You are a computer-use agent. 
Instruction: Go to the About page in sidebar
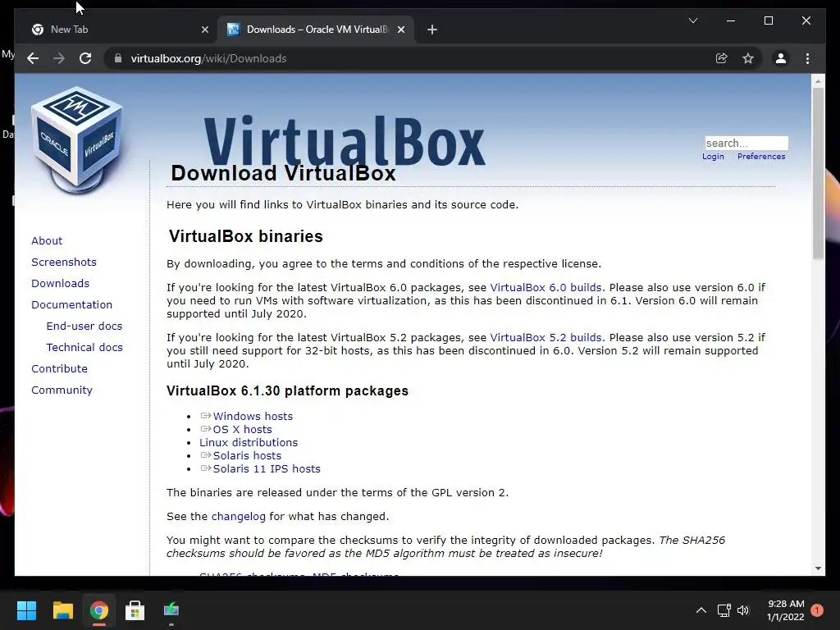click(47, 240)
